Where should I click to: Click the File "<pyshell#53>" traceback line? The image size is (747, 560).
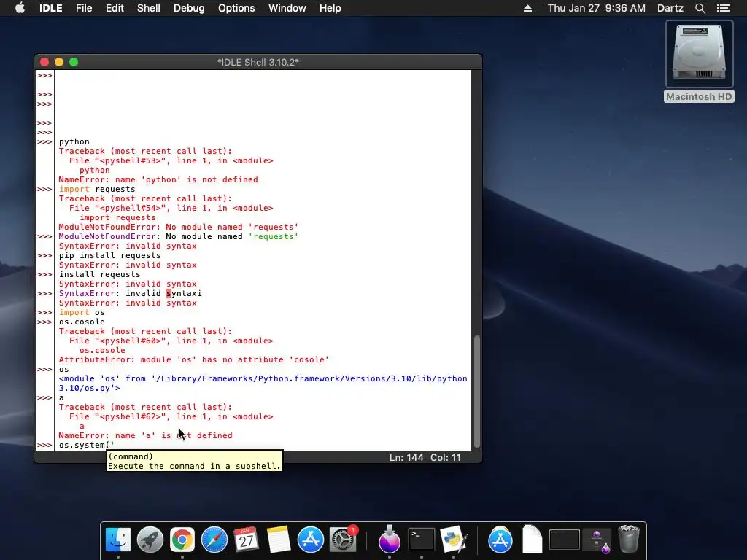(x=171, y=160)
